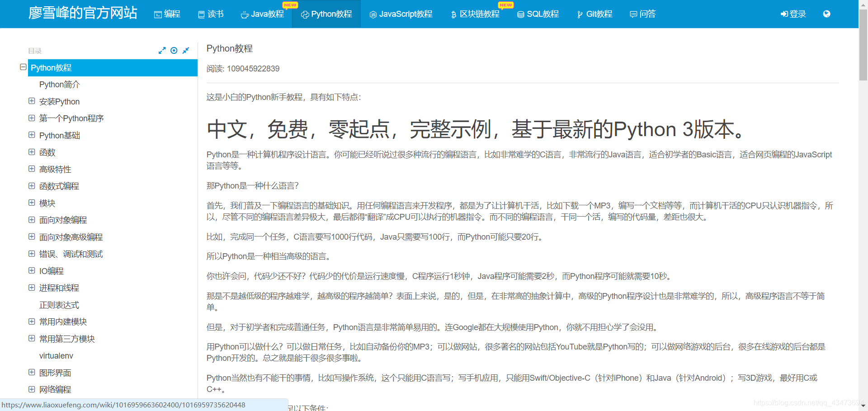868x411 pixels.
Task: Open the 区块链教程 menu item
Action: pos(478,14)
